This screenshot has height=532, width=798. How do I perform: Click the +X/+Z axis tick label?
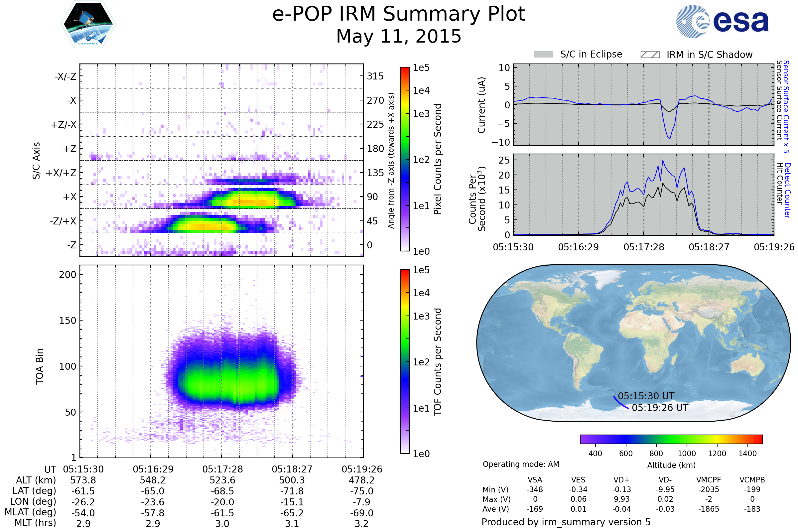tap(61, 173)
